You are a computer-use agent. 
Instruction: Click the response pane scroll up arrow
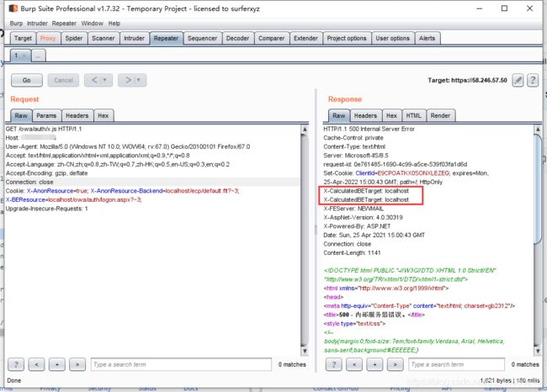pyautogui.click(x=538, y=130)
